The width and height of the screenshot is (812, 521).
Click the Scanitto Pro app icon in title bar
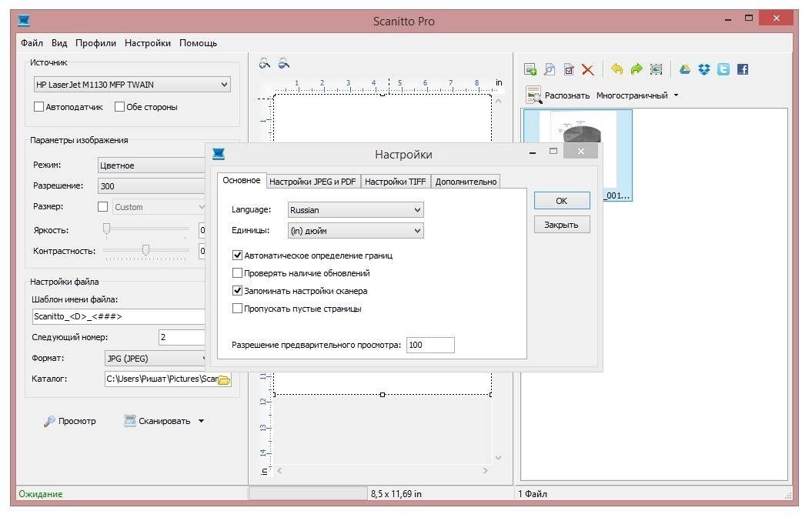[24, 21]
